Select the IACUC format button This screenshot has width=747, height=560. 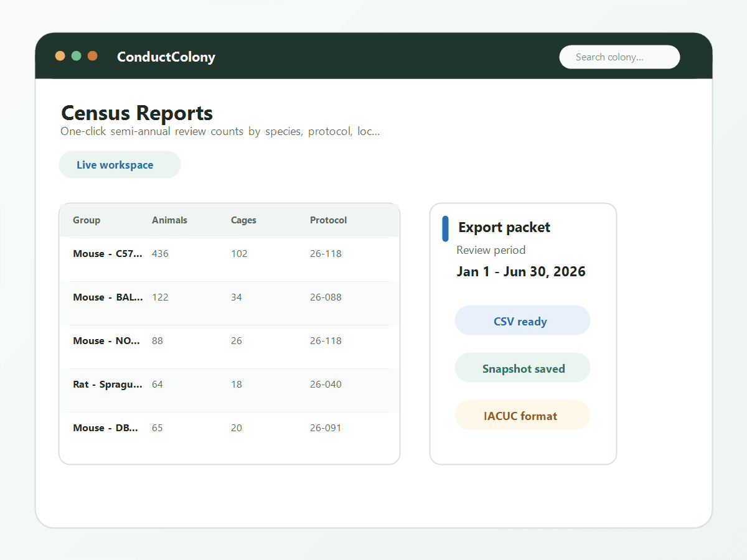(522, 415)
